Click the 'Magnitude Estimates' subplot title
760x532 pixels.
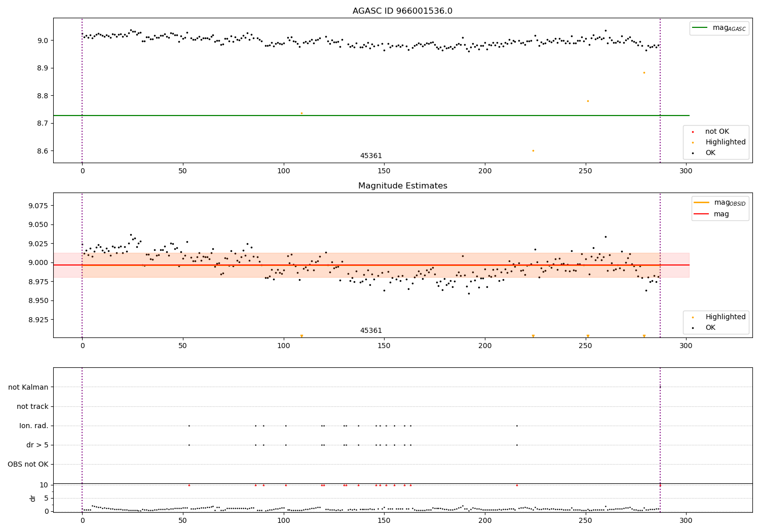[402, 186]
